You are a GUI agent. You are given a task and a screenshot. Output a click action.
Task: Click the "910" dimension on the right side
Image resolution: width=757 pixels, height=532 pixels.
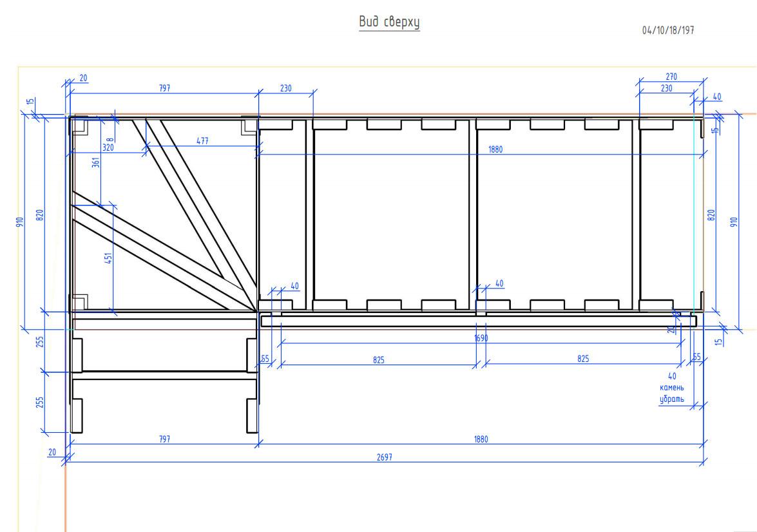[734, 223]
